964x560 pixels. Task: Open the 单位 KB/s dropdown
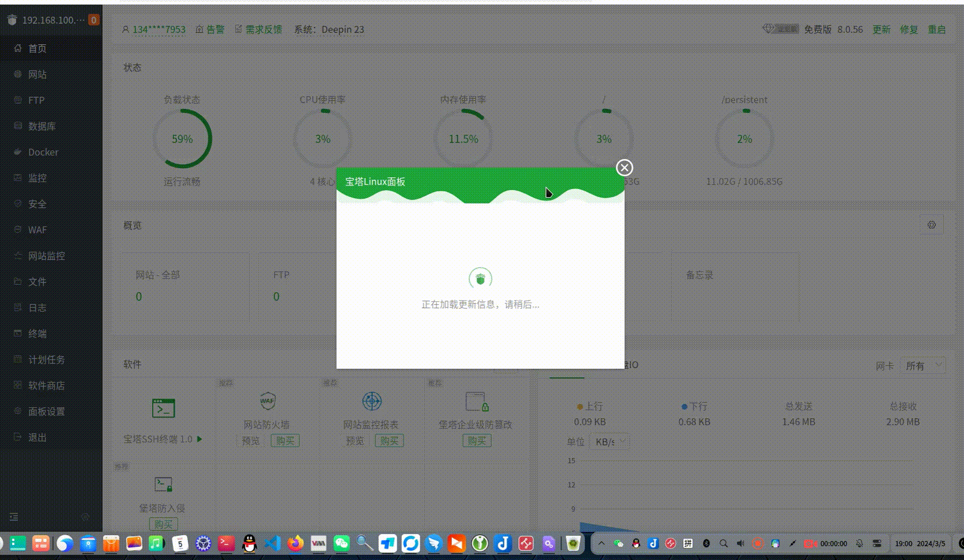(x=610, y=442)
